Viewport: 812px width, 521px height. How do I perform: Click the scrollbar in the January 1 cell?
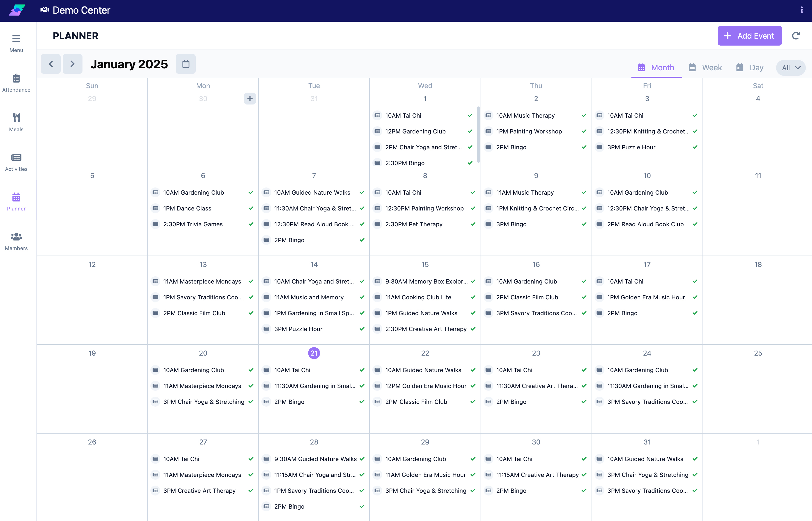[x=478, y=135]
